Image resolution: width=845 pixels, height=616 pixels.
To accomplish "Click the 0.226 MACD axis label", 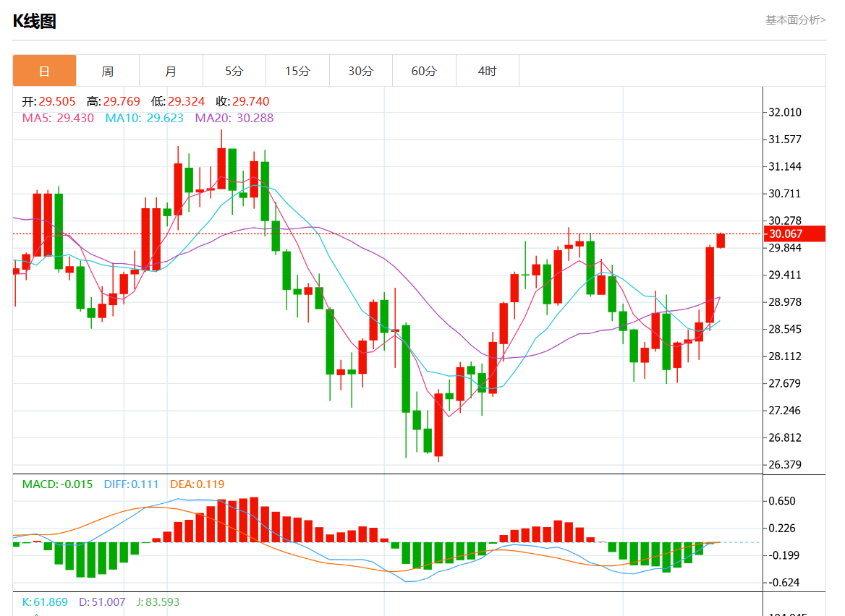I will [782, 529].
